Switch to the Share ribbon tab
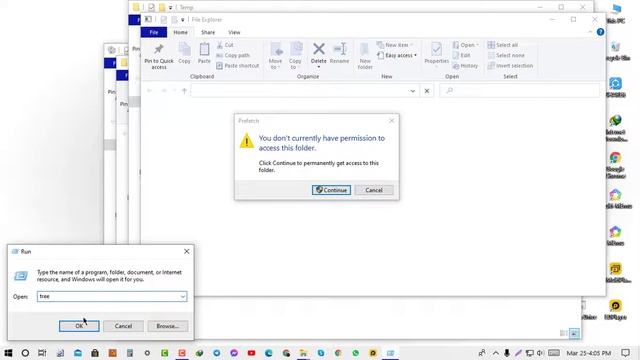 click(208, 32)
